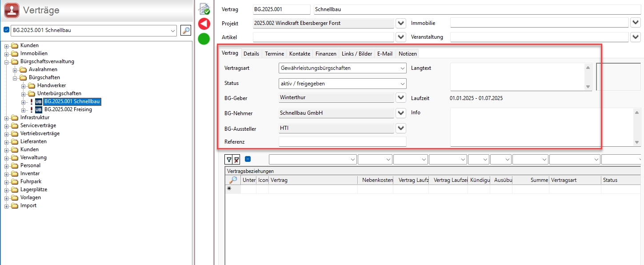Expand the Unterbürgschaften tree node
The width and height of the screenshot is (644, 265).
coord(24,93)
